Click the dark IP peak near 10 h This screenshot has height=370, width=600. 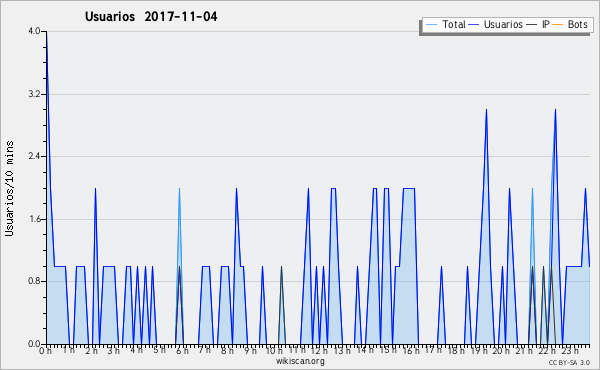click(x=281, y=267)
